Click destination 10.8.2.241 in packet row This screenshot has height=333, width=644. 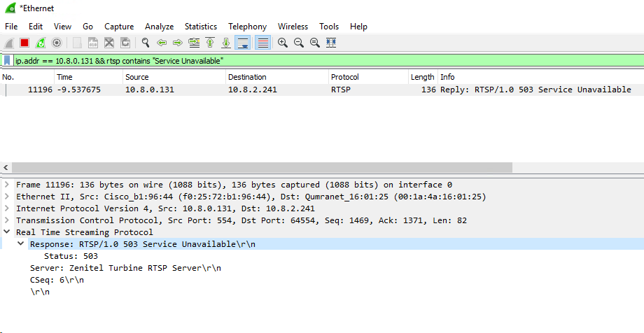pos(253,90)
